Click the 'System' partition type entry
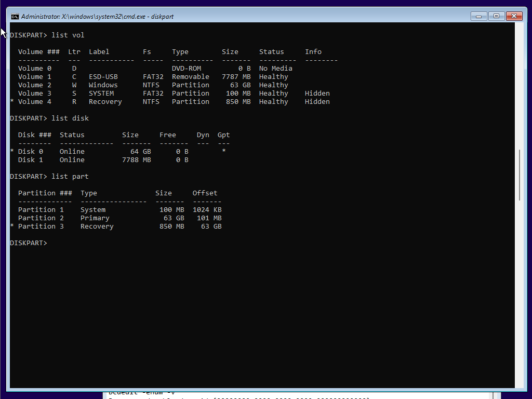 tap(93, 210)
